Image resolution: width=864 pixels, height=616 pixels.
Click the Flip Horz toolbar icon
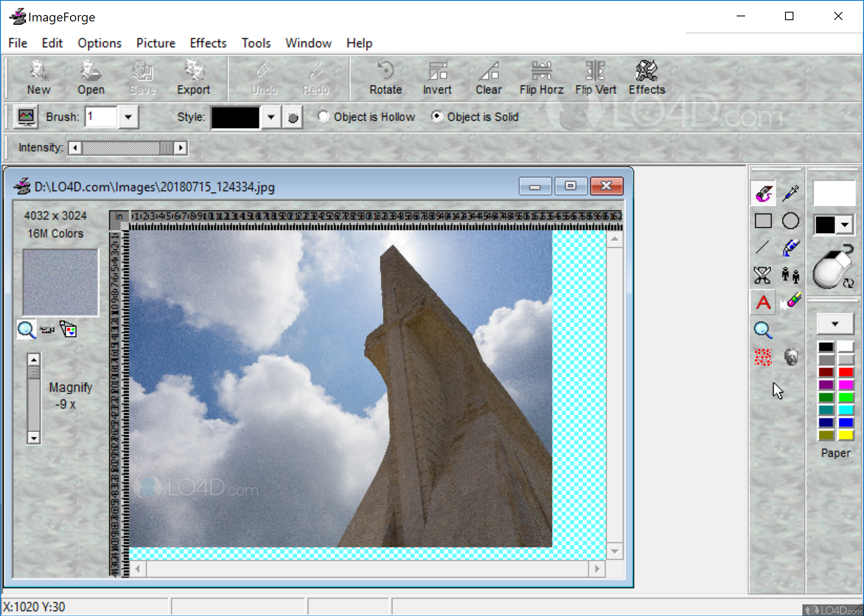point(541,78)
